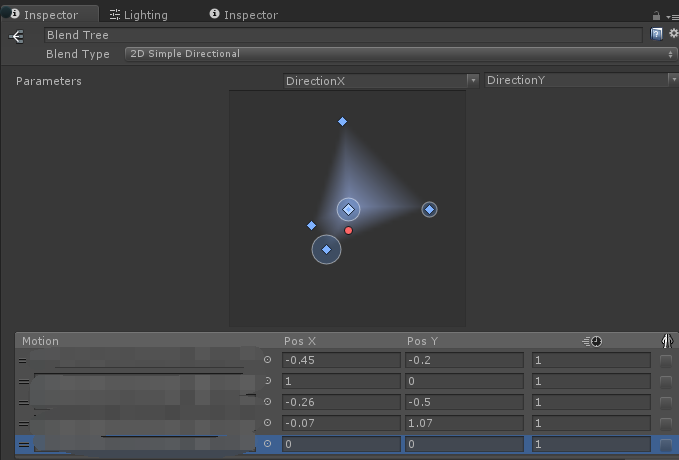Click the time scale clock icon in header
This screenshot has height=460, width=679.
(x=592, y=341)
